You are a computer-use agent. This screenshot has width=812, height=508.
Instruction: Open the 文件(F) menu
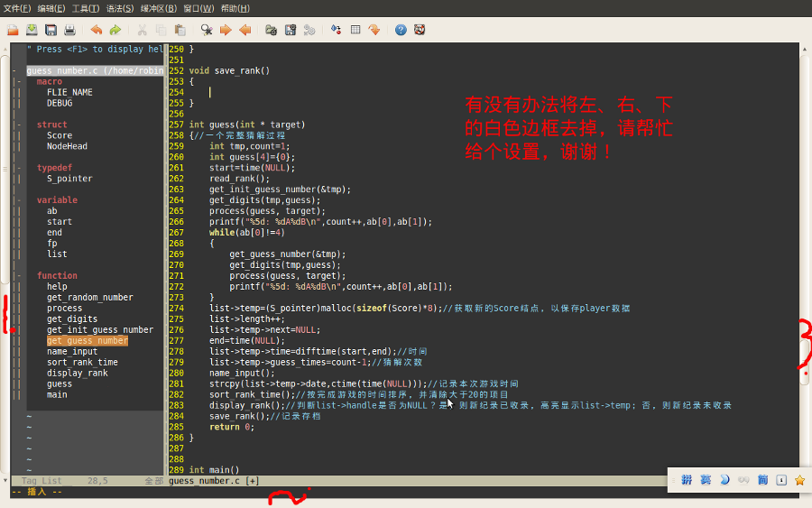17,8
